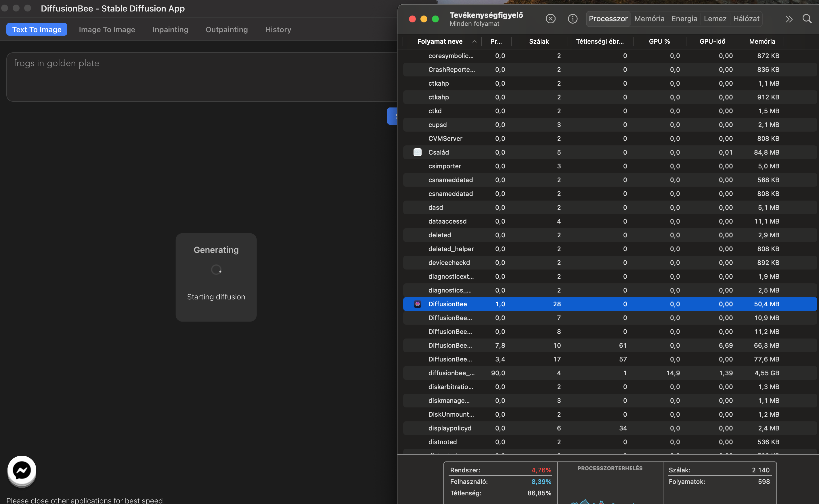The image size is (819, 504).
Task: Sort by GPU % column header
Action: tap(659, 41)
